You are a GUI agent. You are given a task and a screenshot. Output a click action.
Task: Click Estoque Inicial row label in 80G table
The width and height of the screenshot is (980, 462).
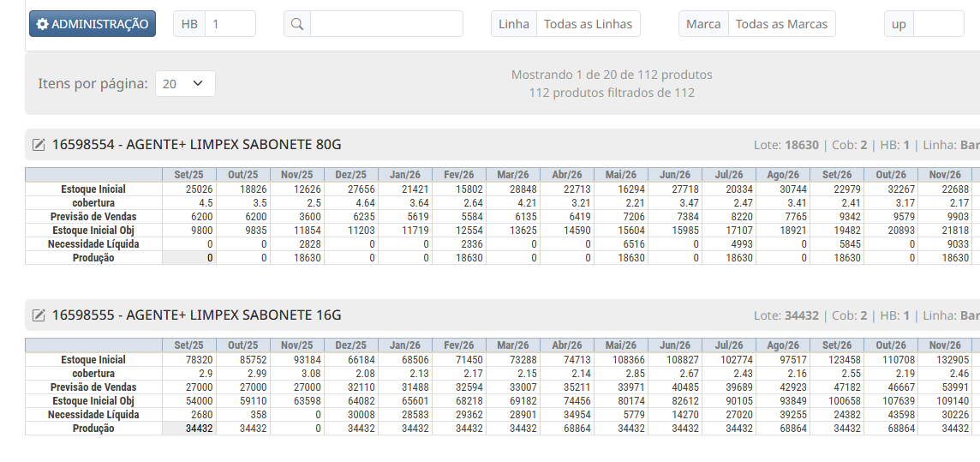[x=93, y=189]
